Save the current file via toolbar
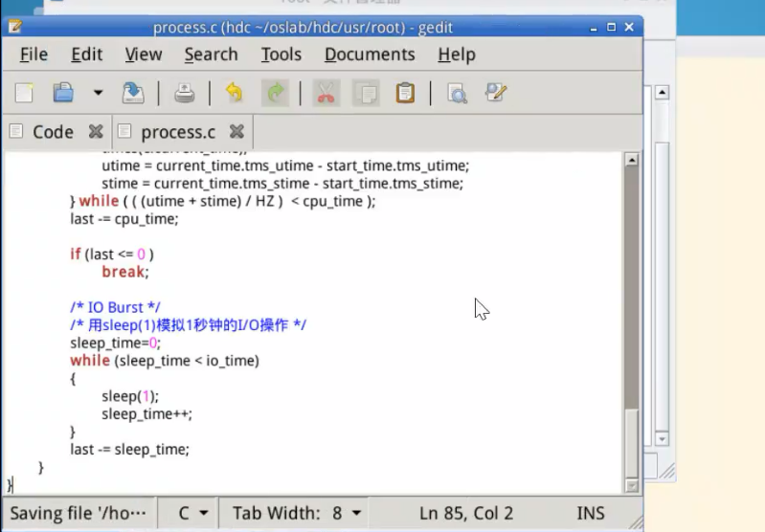765x532 pixels. coord(133,93)
